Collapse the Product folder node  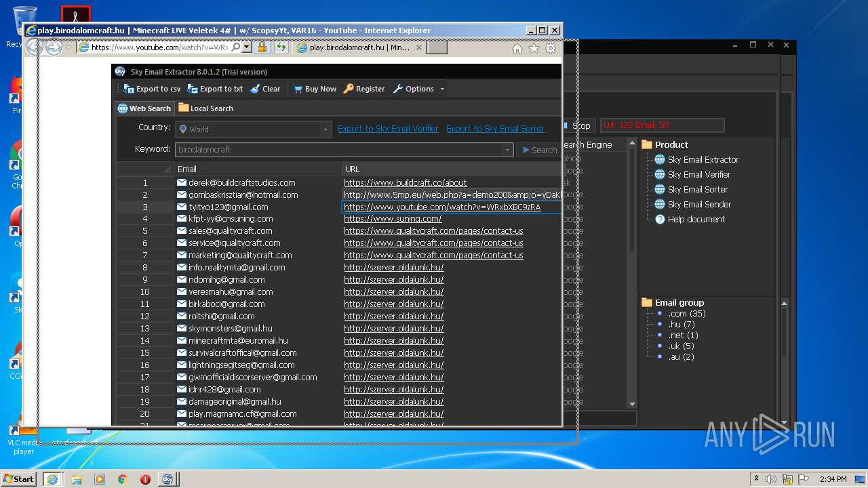[x=647, y=144]
